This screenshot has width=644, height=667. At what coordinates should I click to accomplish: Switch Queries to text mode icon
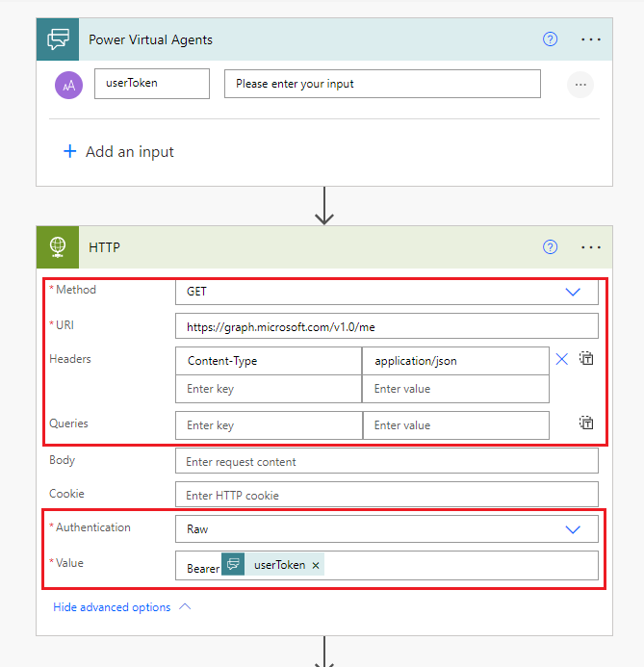coord(586,423)
